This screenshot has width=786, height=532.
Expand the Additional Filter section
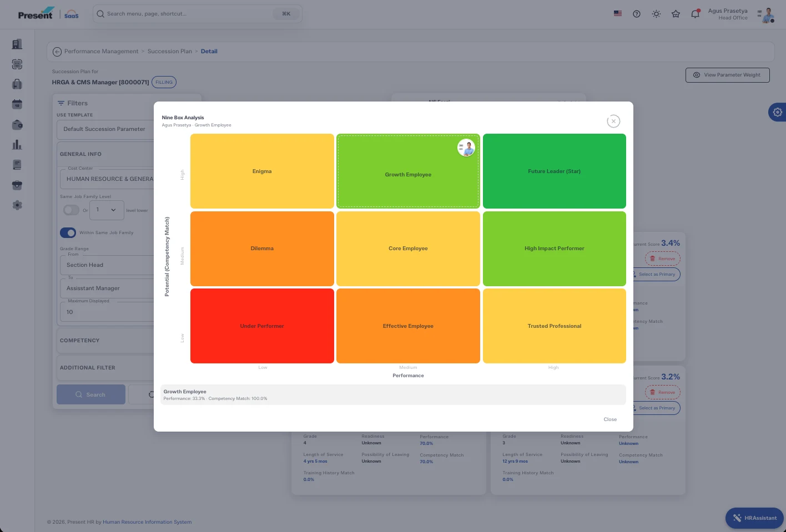click(105, 368)
